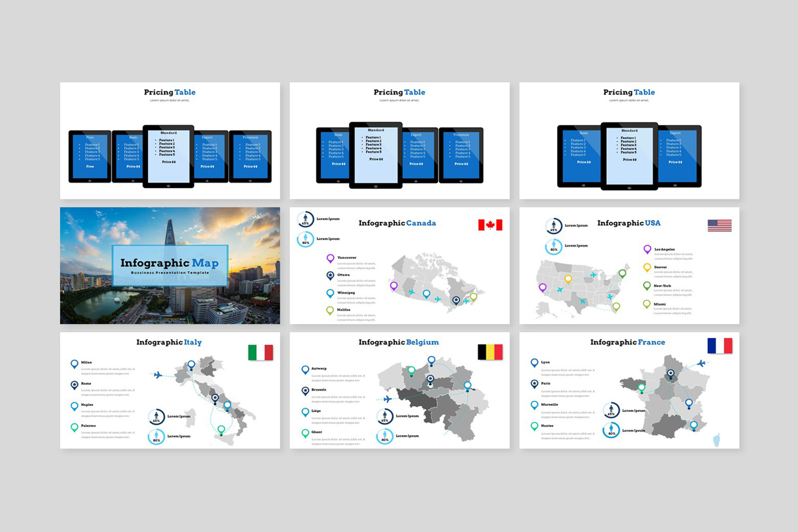Click the USA flag on the USA slide

tap(720, 225)
